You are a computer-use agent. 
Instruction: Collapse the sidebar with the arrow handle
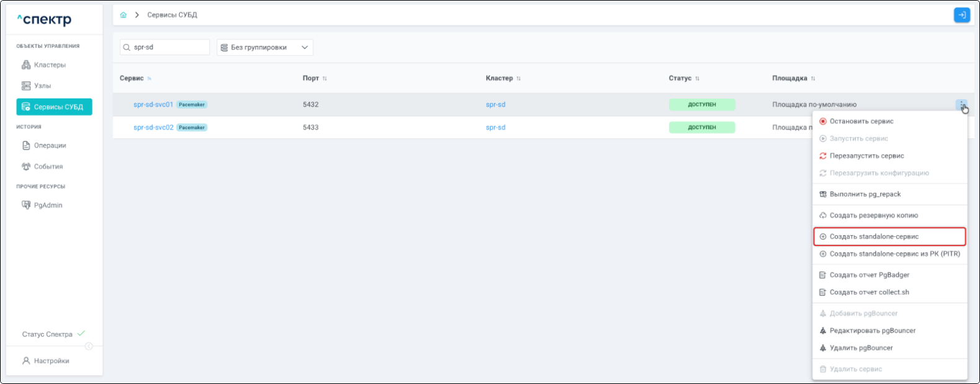(89, 346)
